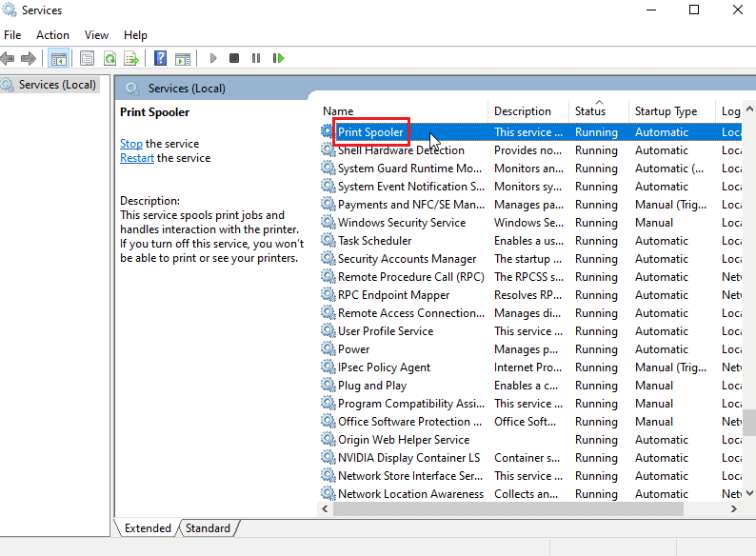Open the View menu
756x556 pixels.
pyautogui.click(x=96, y=35)
